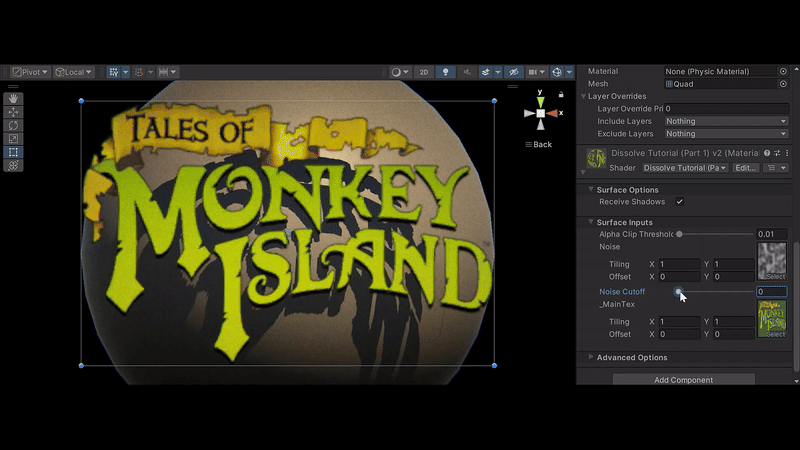Screen dimensions: 800x450
Task: Toggle scene audio icon
Action: point(467,72)
